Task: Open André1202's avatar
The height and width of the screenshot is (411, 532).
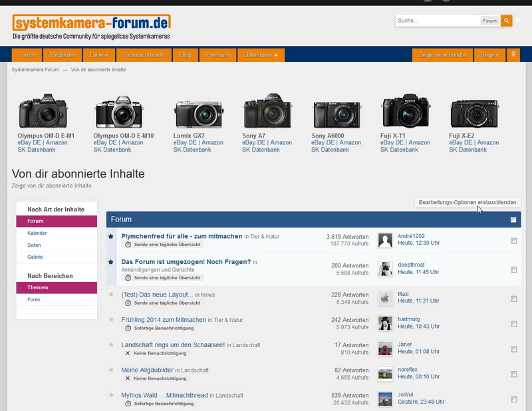Action: [385, 240]
